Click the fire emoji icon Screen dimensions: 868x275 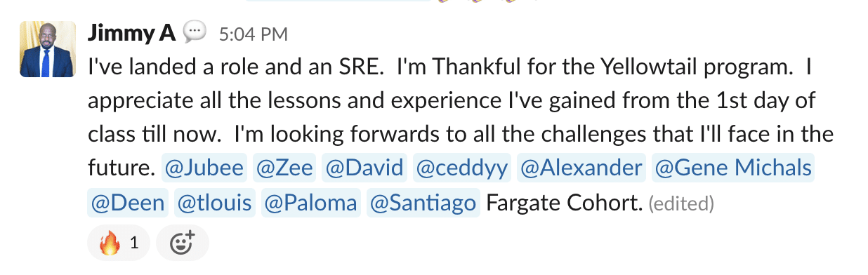(110, 244)
